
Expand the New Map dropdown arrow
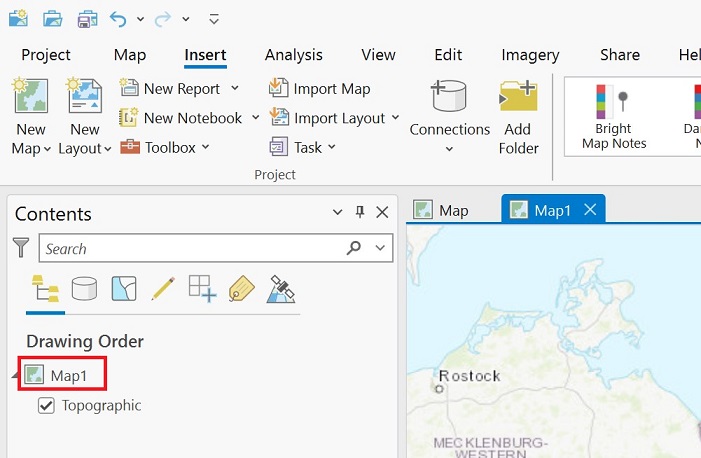coord(47,149)
